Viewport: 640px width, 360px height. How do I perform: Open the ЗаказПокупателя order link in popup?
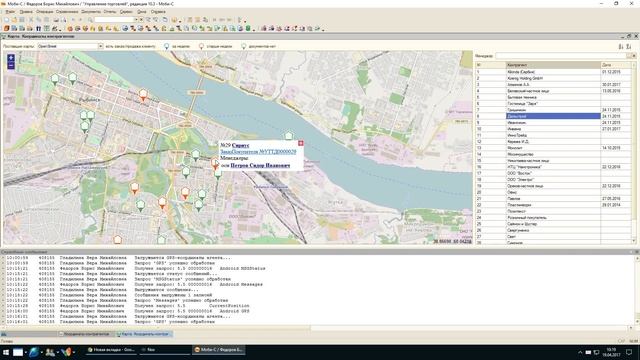click(x=258, y=152)
